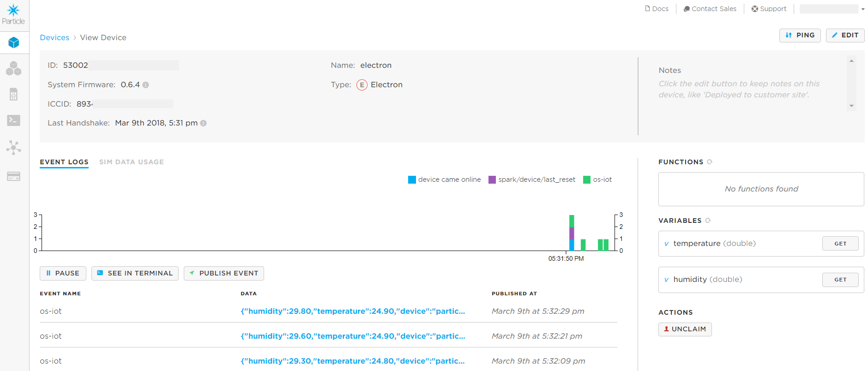868x371 pixels.
Task: Select the Event Logs tab
Action: click(x=64, y=162)
